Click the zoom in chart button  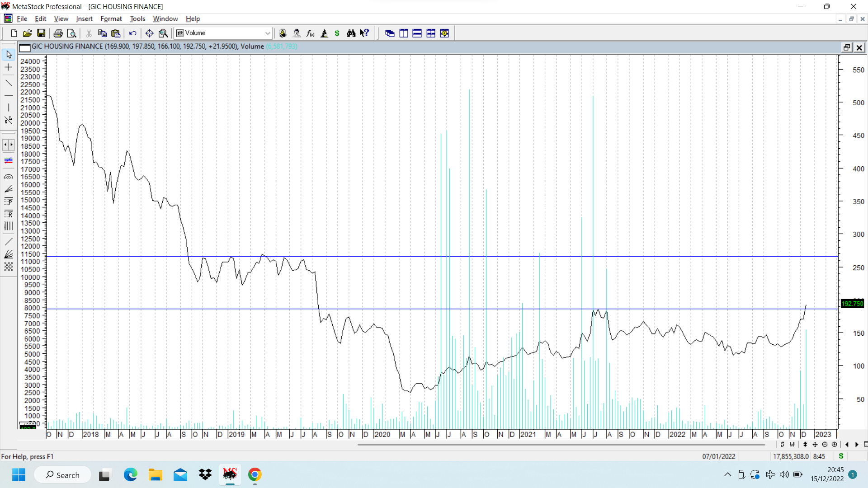tap(835, 445)
